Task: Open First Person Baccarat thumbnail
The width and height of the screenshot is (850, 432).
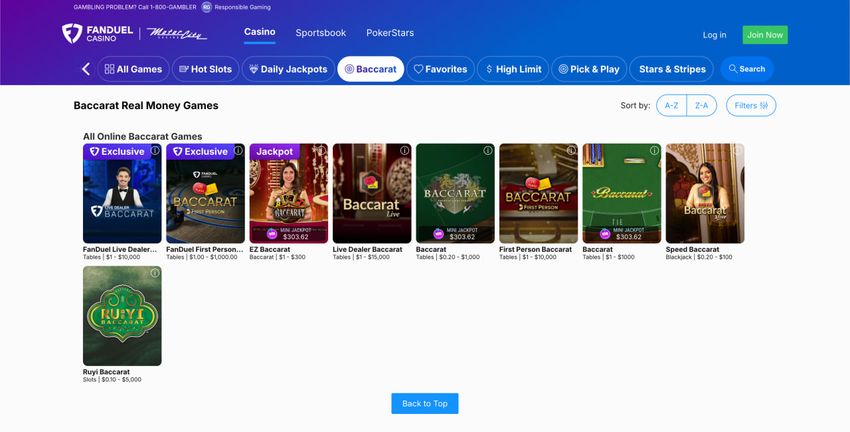Action: coord(539,194)
